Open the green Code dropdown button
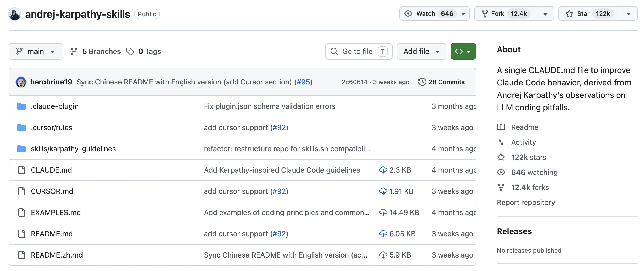 (x=463, y=51)
